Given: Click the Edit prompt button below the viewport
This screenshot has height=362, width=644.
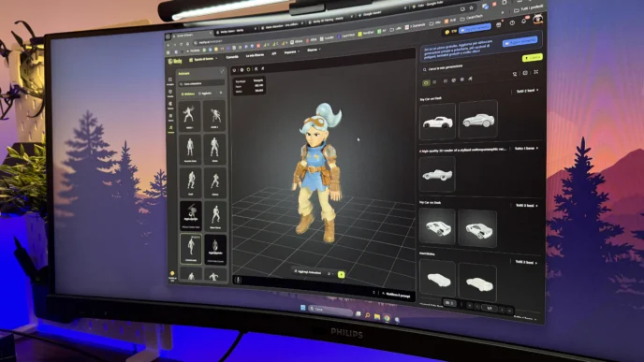Looking at the screenshot, I should 396,295.
